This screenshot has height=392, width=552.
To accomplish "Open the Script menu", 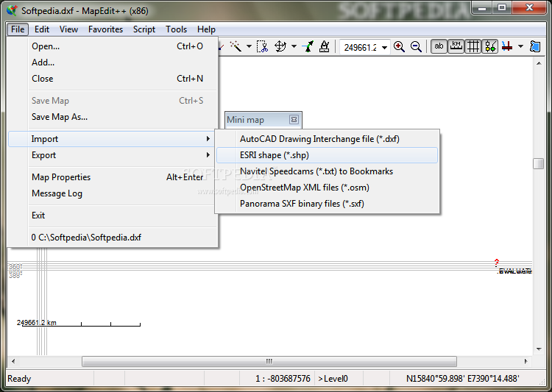I will (144, 29).
